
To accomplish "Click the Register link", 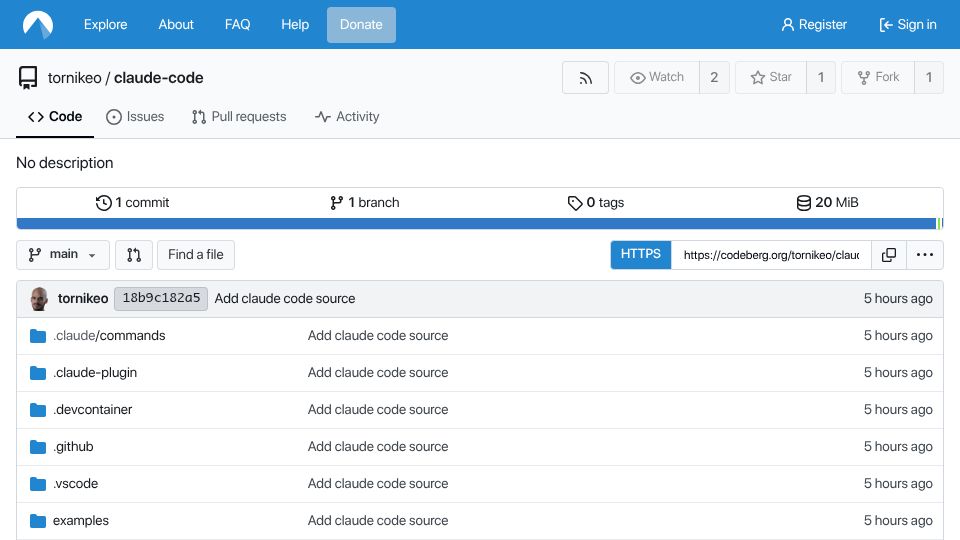I will coord(814,24).
